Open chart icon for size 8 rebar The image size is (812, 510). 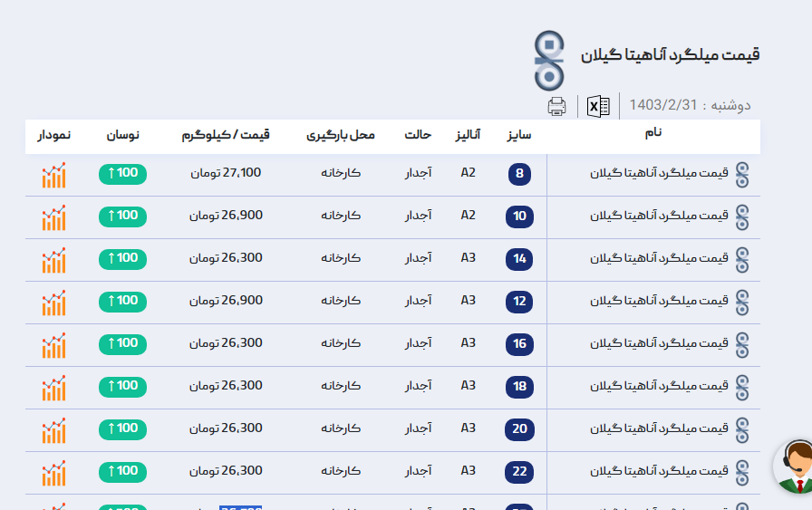click(53, 175)
